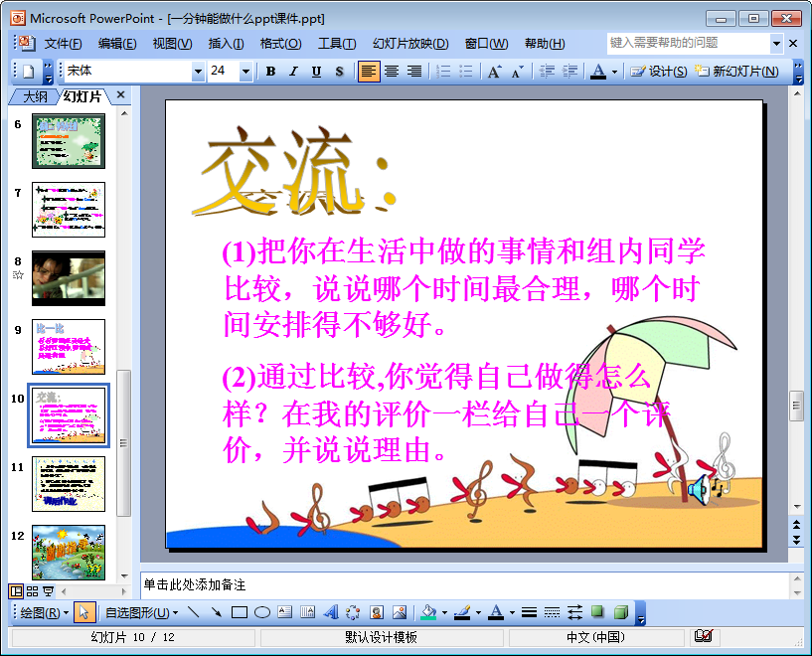Align text left
This screenshot has height=656, width=812.
[x=368, y=72]
